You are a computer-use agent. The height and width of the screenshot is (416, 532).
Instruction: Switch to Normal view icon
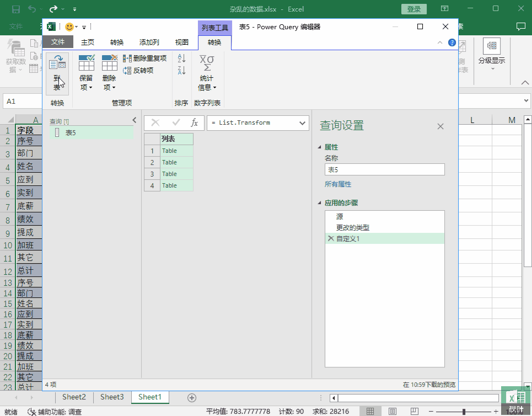(x=370, y=412)
